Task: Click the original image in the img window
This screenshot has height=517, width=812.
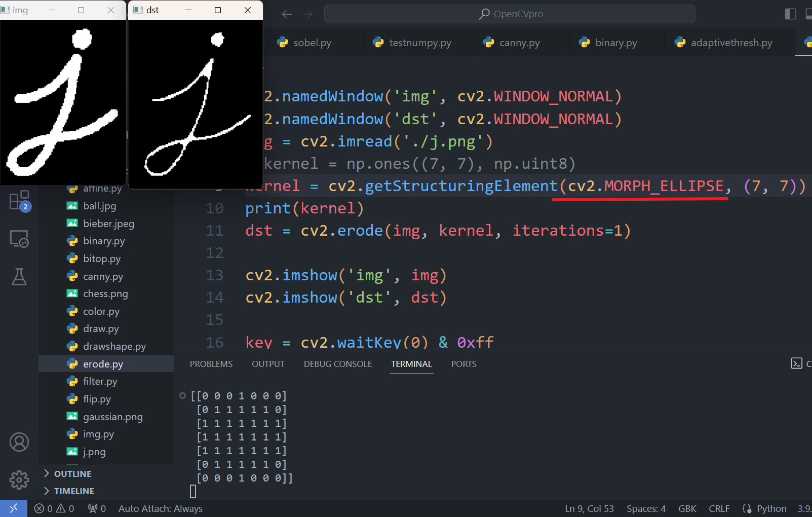Action: pos(63,102)
